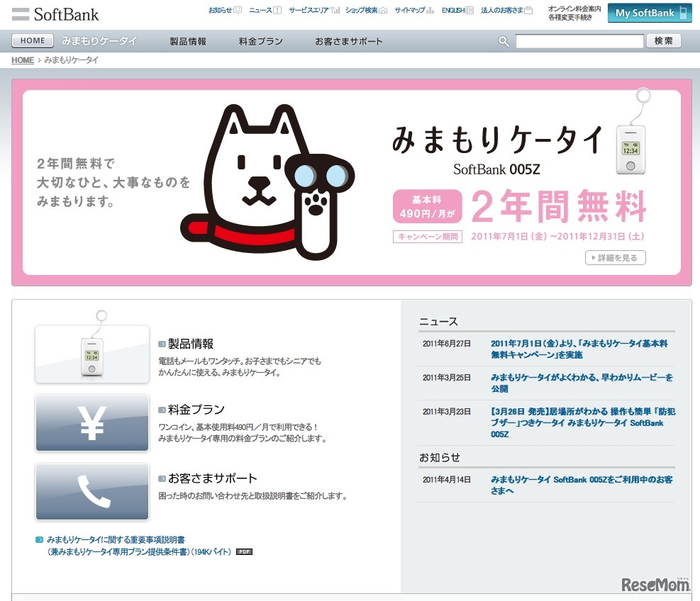This screenshot has width=700, height=601.
Task: Focus the site search input field
Action: click(x=579, y=41)
